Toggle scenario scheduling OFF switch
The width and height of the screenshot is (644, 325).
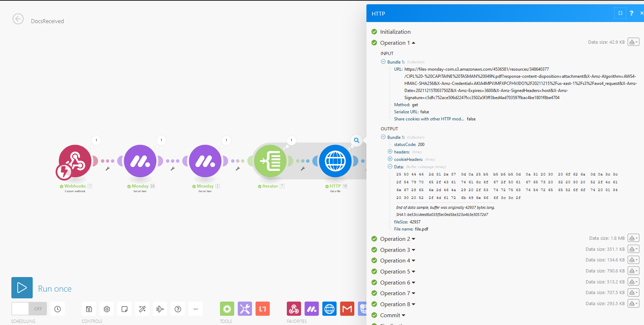pos(29,309)
